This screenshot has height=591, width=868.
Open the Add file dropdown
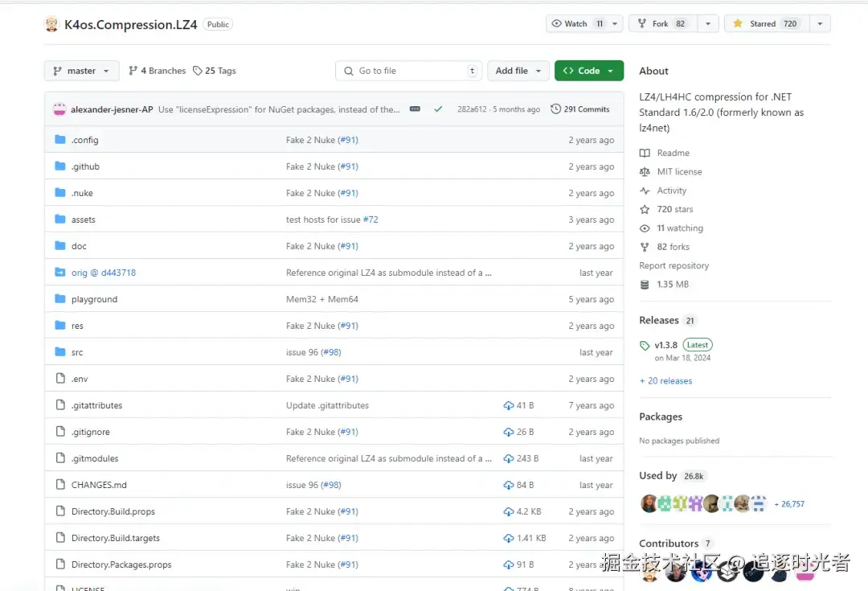[x=518, y=71]
